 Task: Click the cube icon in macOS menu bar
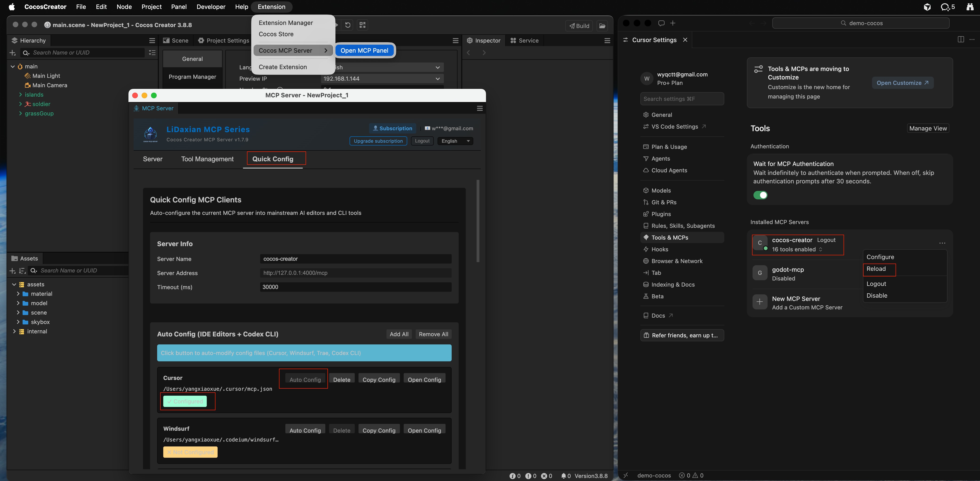point(927,7)
